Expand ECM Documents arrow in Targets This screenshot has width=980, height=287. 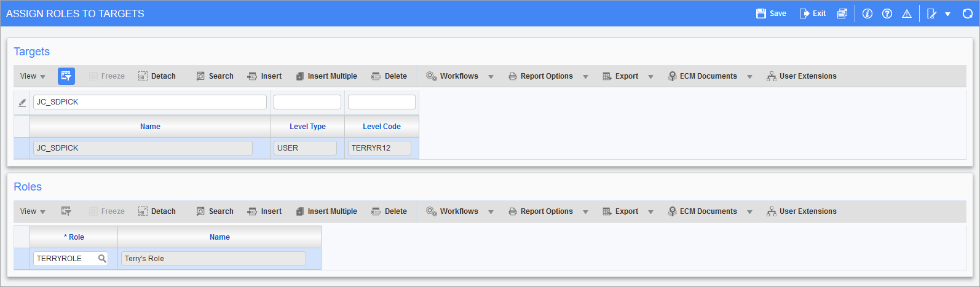(749, 77)
